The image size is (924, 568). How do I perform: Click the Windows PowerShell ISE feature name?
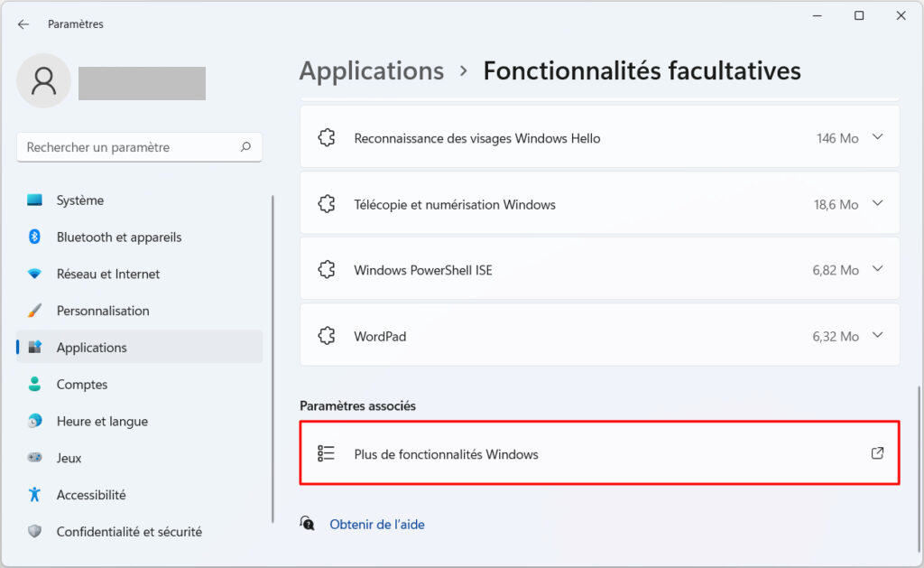[x=423, y=270]
